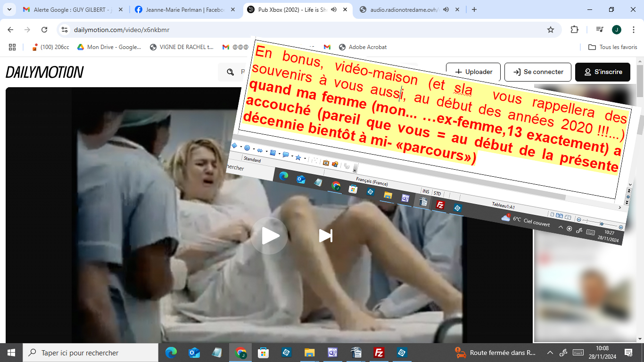Close the Jeanne-Marie Perlman Facebook tab
The width and height of the screenshot is (644, 362).
pyautogui.click(x=232, y=9)
